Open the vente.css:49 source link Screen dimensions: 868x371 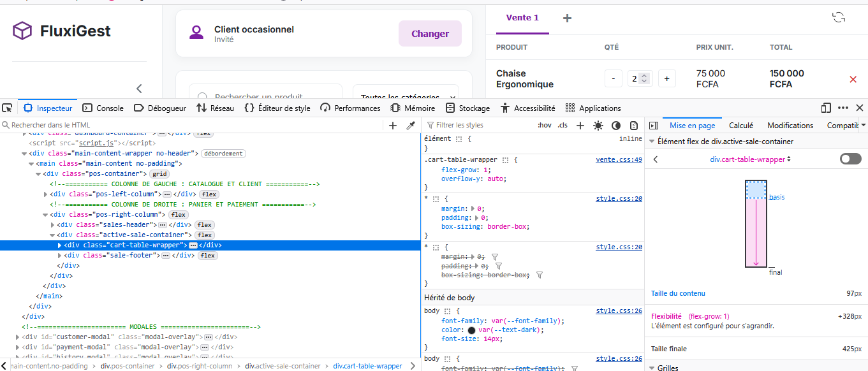click(x=619, y=160)
